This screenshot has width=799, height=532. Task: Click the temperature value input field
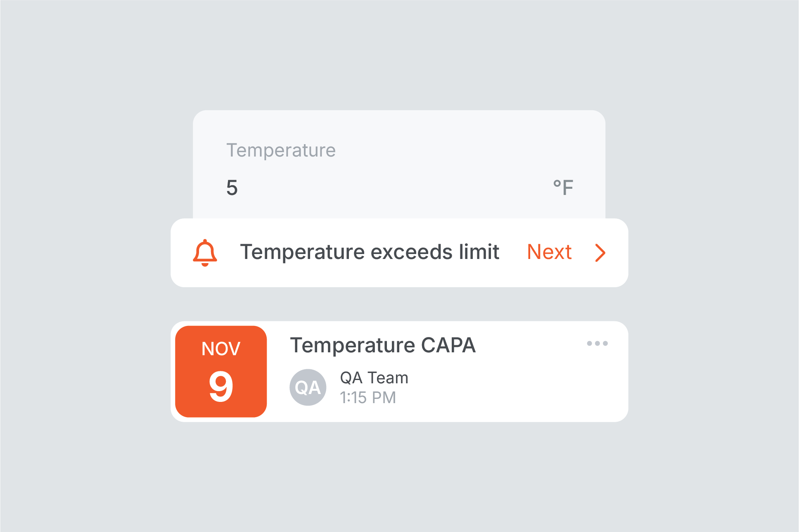coord(399,188)
